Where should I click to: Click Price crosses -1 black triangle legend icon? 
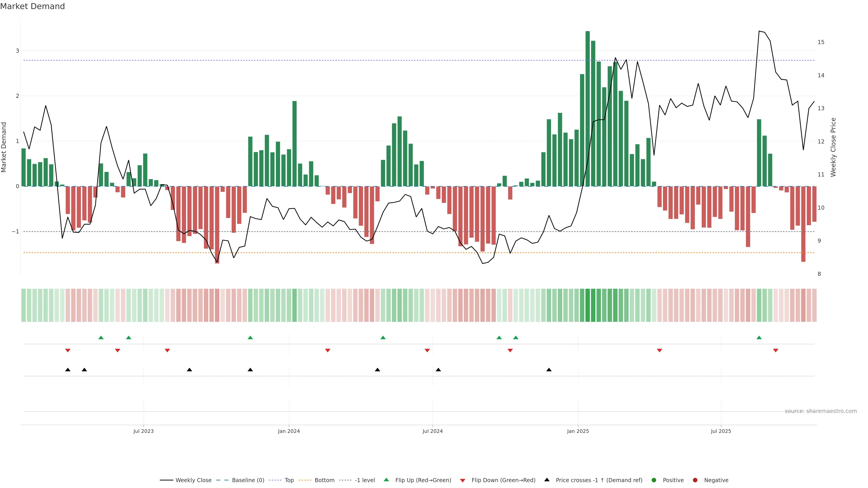547,480
